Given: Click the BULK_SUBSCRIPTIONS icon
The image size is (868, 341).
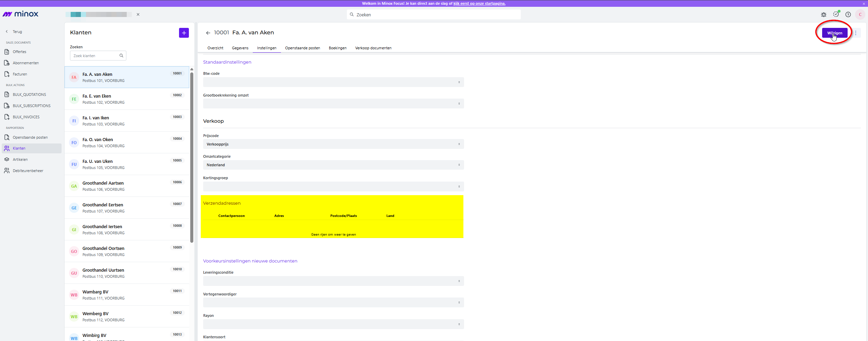Looking at the screenshot, I should point(7,106).
